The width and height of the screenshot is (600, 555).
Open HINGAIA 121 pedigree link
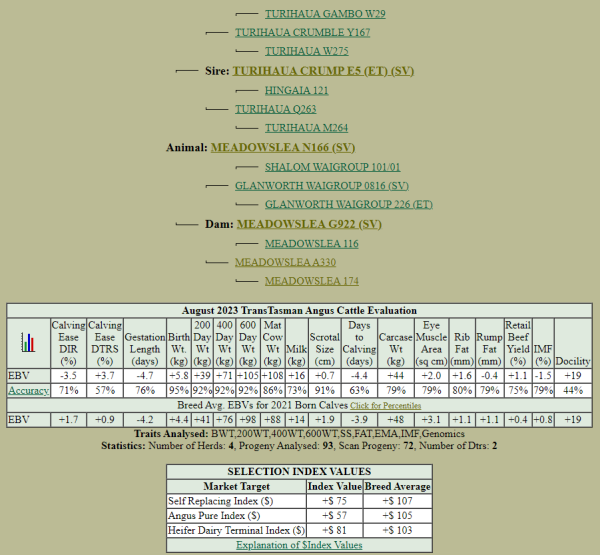click(x=297, y=90)
